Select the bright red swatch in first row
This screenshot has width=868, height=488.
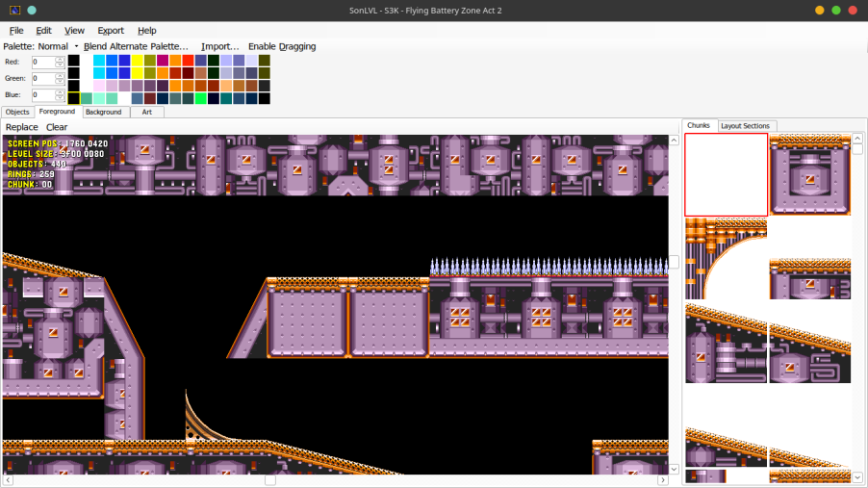[x=189, y=61]
